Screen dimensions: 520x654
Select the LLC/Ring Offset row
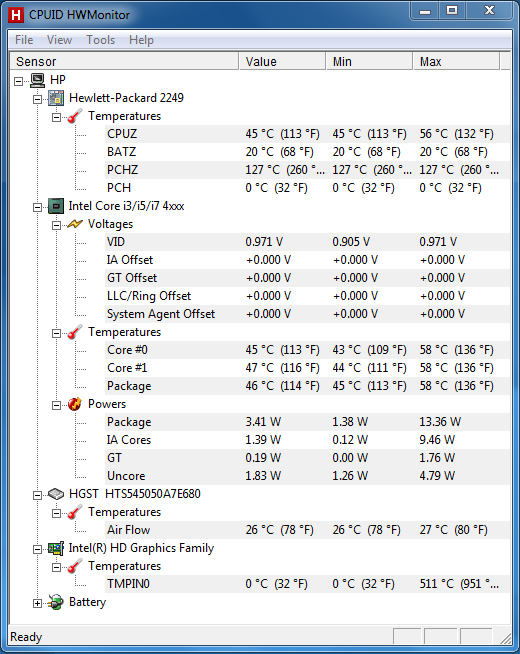click(x=307, y=296)
